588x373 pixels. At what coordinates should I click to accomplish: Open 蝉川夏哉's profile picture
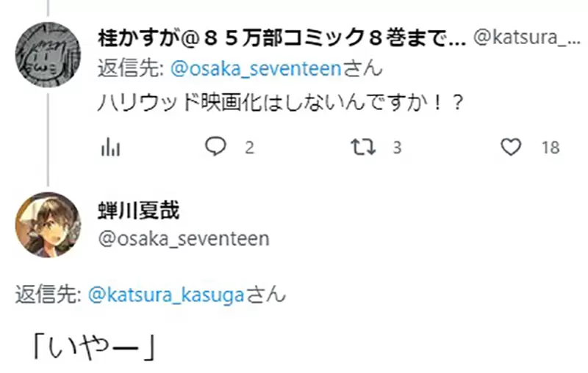(49, 225)
